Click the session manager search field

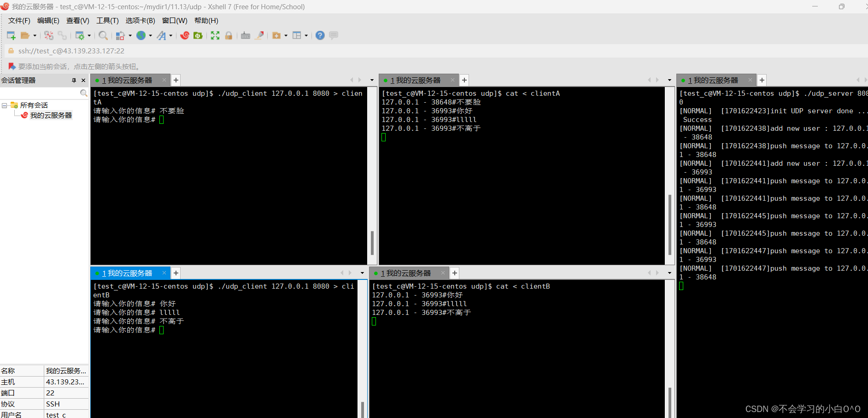pos(41,93)
